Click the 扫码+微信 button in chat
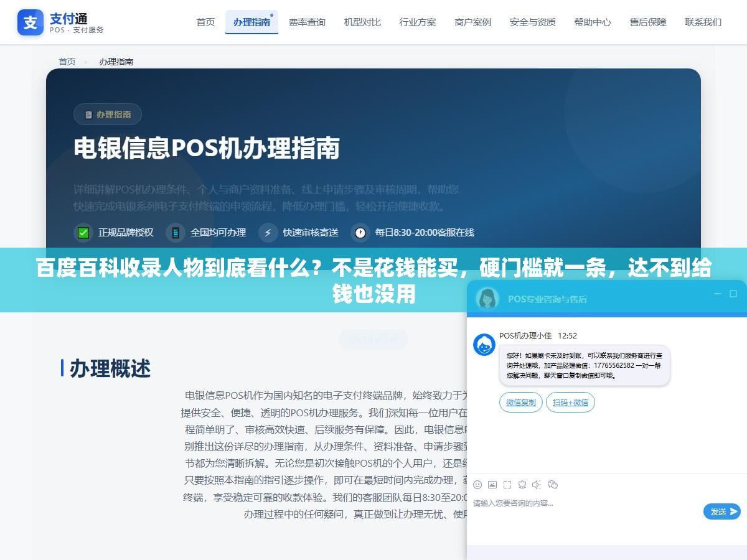 pyautogui.click(x=570, y=403)
